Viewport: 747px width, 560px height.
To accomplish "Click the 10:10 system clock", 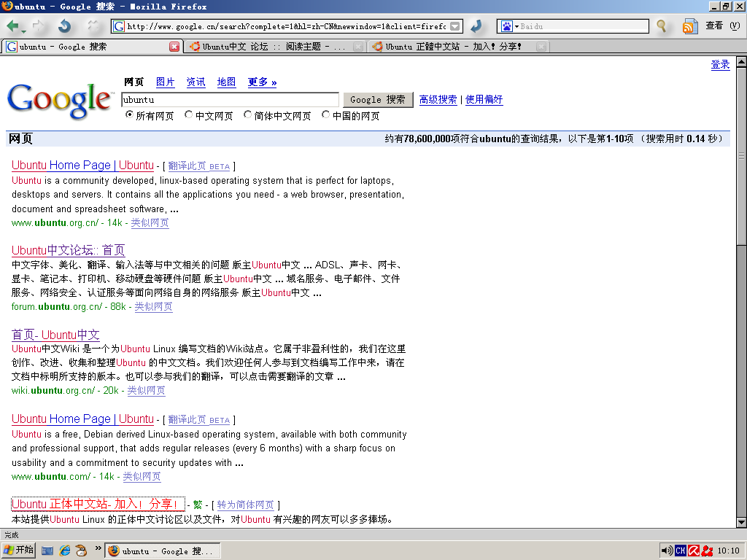I will coord(729,551).
